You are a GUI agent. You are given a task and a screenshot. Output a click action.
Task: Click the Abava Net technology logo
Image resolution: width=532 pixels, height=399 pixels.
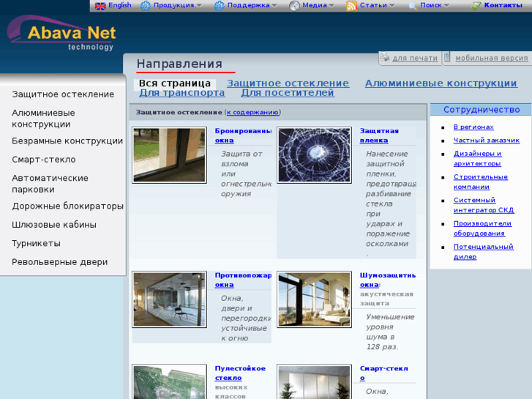tap(61, 33)
